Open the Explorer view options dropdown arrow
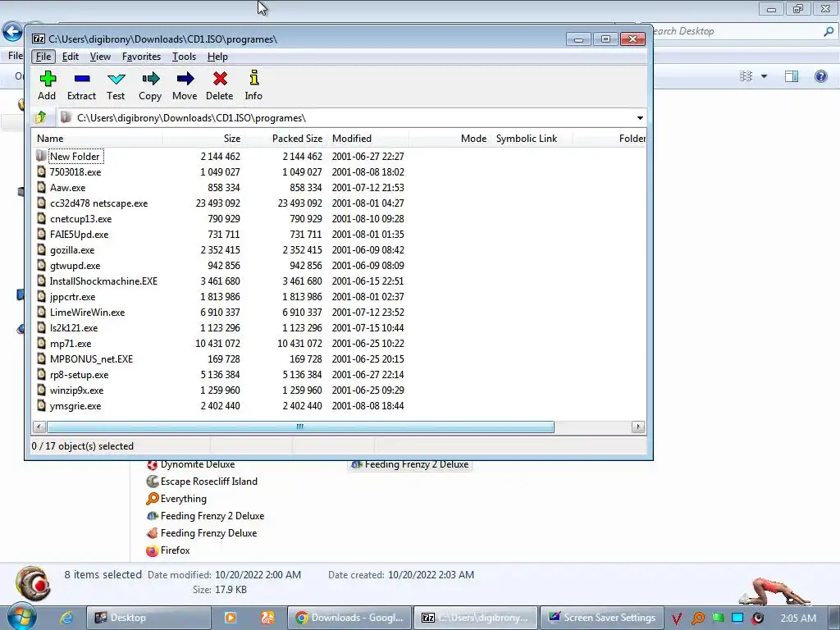 (x=764, y=76)
